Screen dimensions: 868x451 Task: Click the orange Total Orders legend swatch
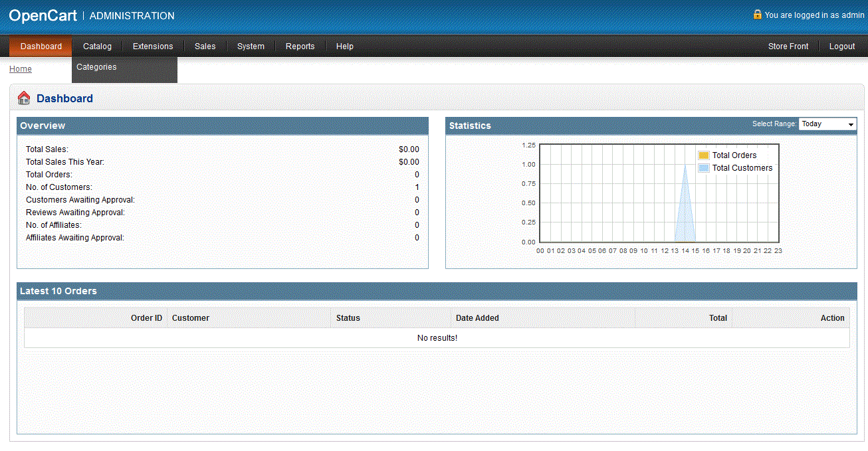pyautogui.click(x=704, y=155)
